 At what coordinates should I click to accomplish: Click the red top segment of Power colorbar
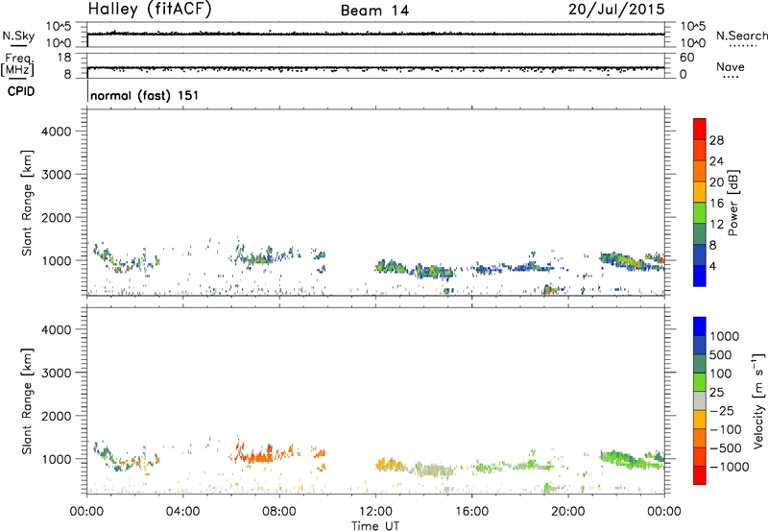pos(700,130)
